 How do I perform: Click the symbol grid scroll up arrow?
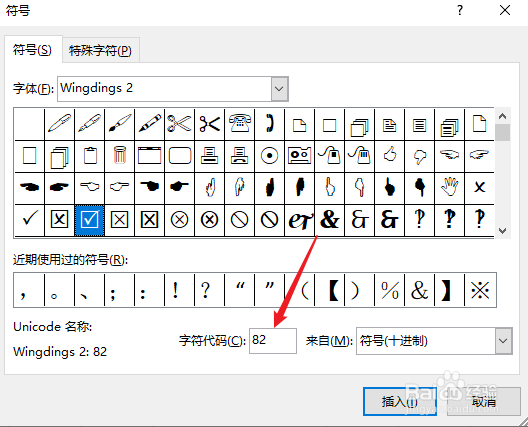[x=502, y=117]
